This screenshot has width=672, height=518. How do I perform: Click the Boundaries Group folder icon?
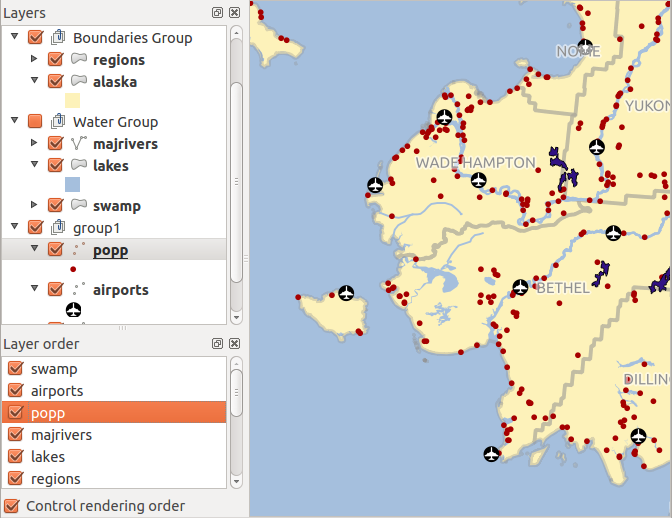point(57,38)
